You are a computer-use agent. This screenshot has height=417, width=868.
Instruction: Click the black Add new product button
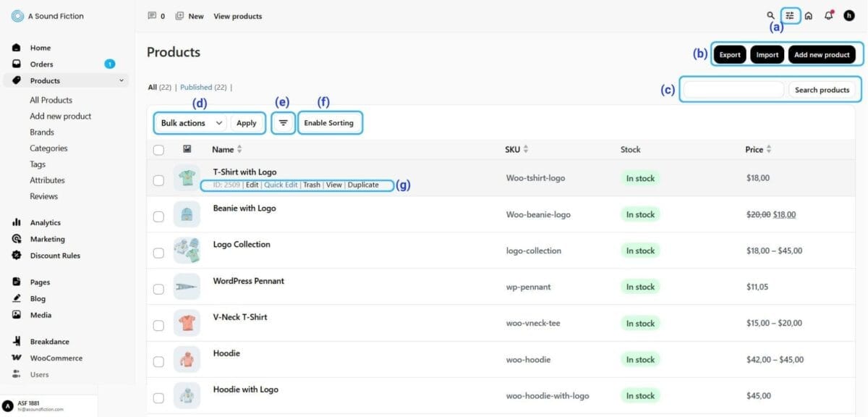[x=822, y=54]
